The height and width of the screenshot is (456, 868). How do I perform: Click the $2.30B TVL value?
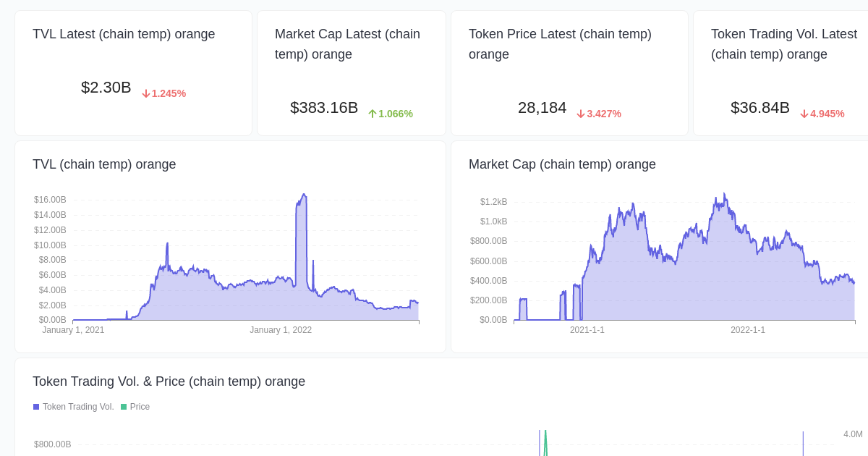106,88
